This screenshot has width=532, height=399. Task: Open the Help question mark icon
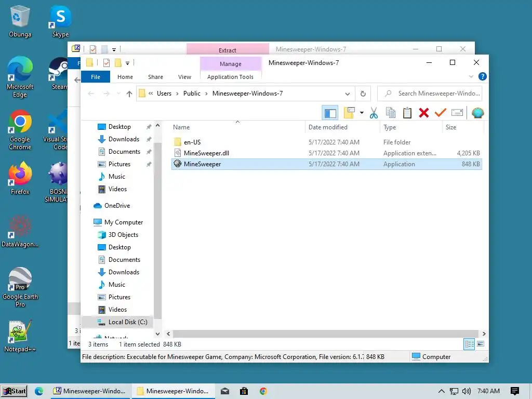(x=482, y=77)
